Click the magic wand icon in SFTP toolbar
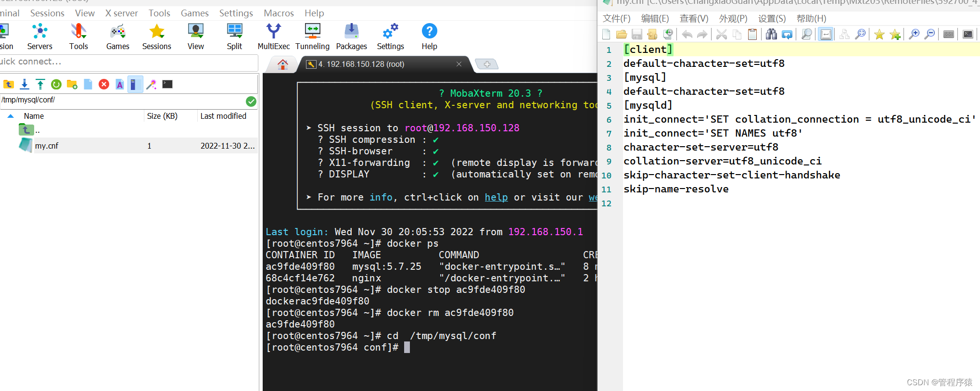Screen dimensions: 980x391 coord(152,85)
